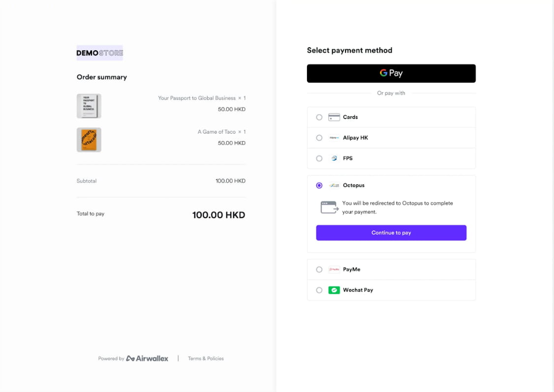Select the FPS radio button
This screenshot has width=554, height=392.
coord(319,158)
